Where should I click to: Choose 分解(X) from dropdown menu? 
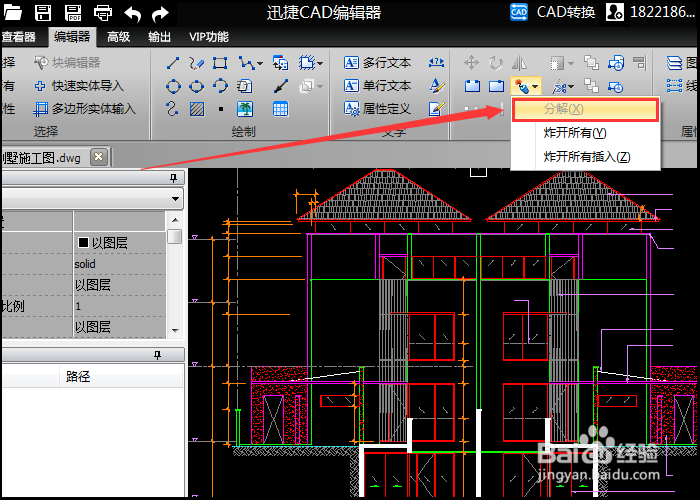585,109
